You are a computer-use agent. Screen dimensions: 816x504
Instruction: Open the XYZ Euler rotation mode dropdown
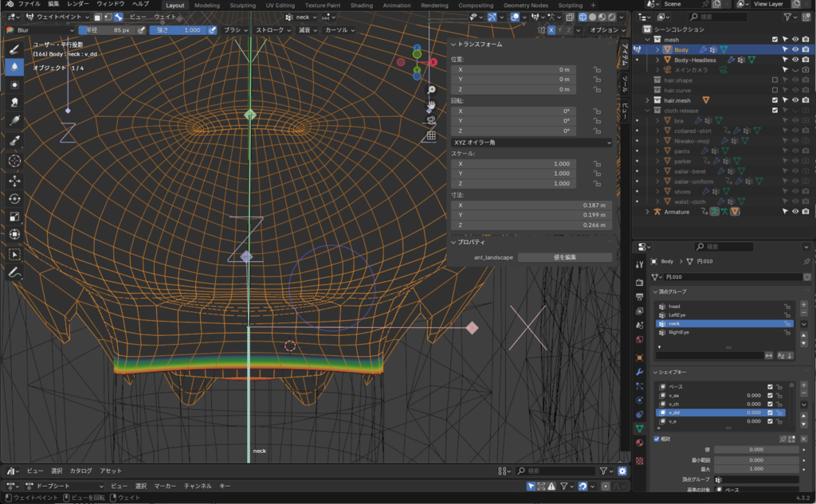[x=531, y=142]
